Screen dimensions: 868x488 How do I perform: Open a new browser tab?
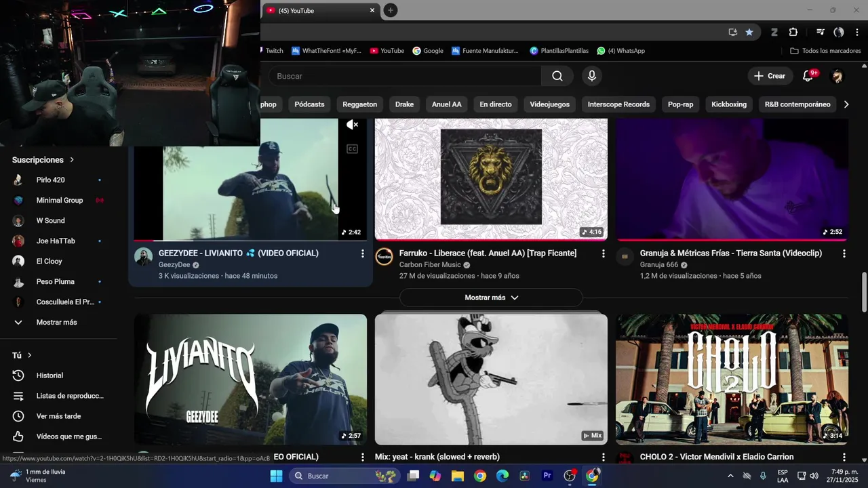[x=391, y=10]
